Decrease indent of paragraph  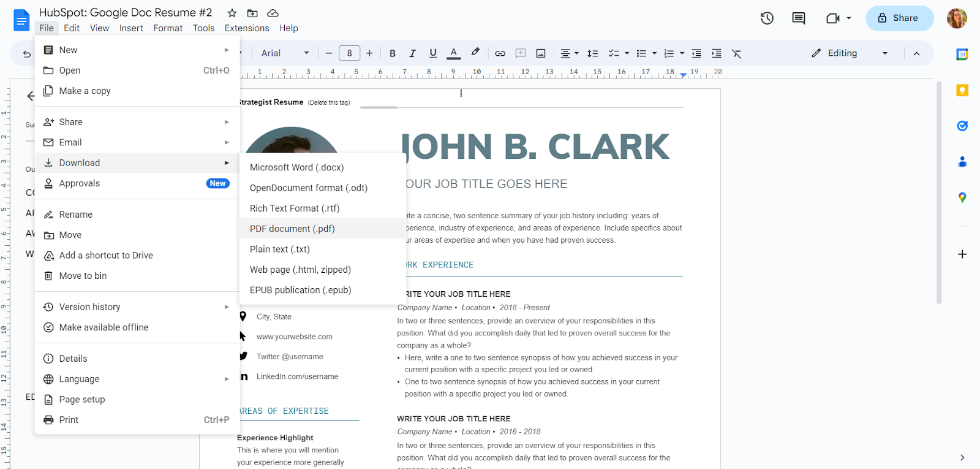(x=696, y=53)
